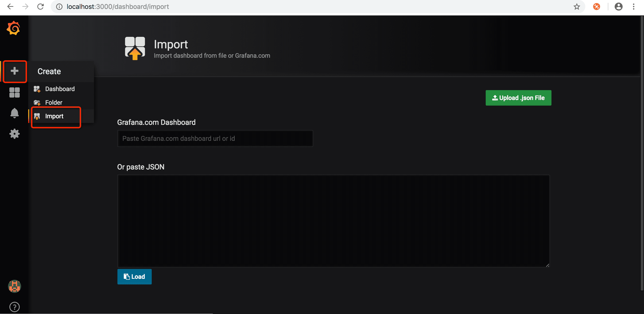Image resolution: width=644 pixels, height=314 pixels.
Task: Click the Upload .json File button
Action: [x=518, y=98]
